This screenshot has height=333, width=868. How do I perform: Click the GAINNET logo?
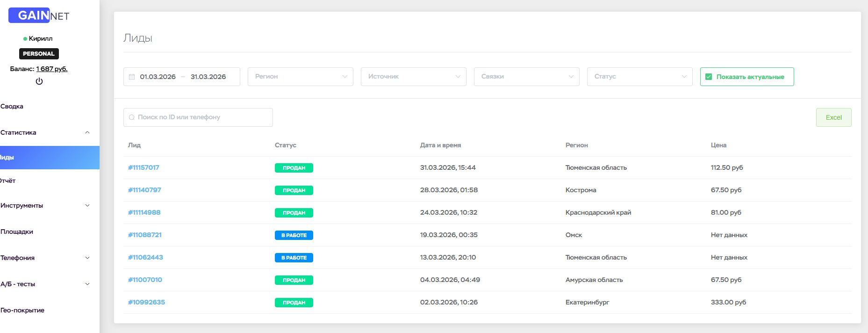point(39,15)
